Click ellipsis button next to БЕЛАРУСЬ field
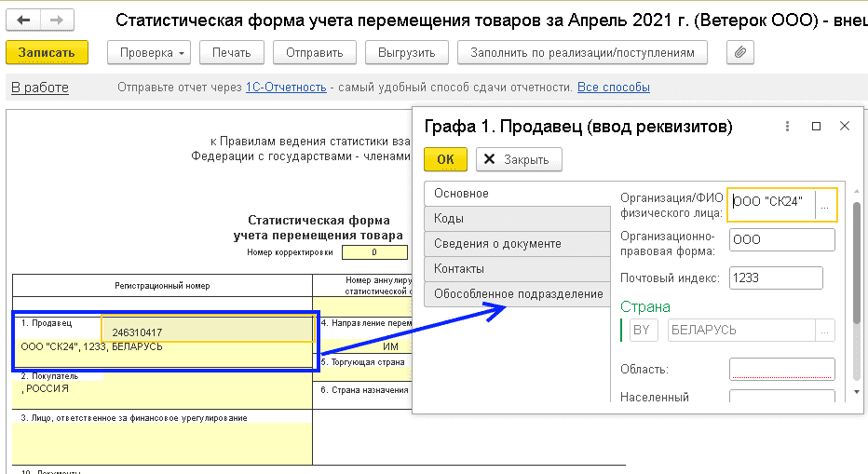The height and width of the screenshot is (474, 868). coord(824,330)
